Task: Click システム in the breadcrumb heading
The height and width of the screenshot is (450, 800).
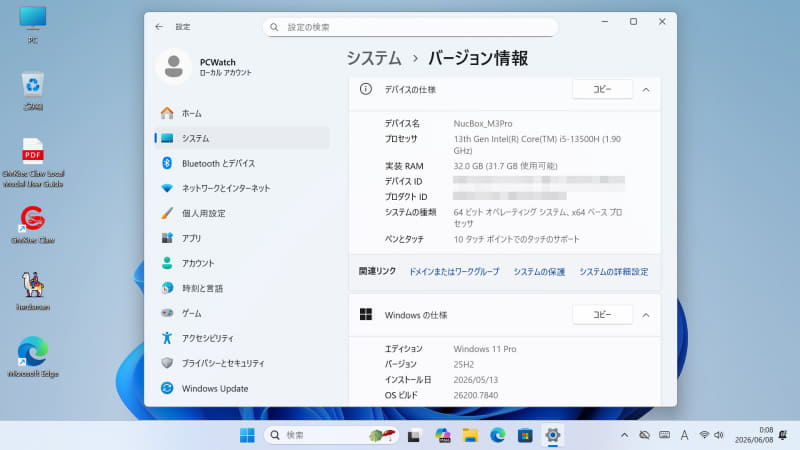Action: (x=374, y=58)
